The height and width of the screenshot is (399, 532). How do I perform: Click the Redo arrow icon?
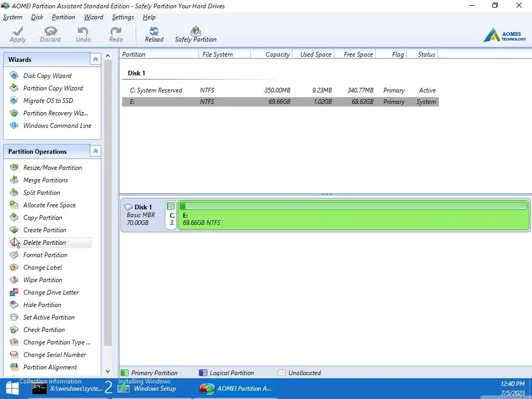point(116,31)
